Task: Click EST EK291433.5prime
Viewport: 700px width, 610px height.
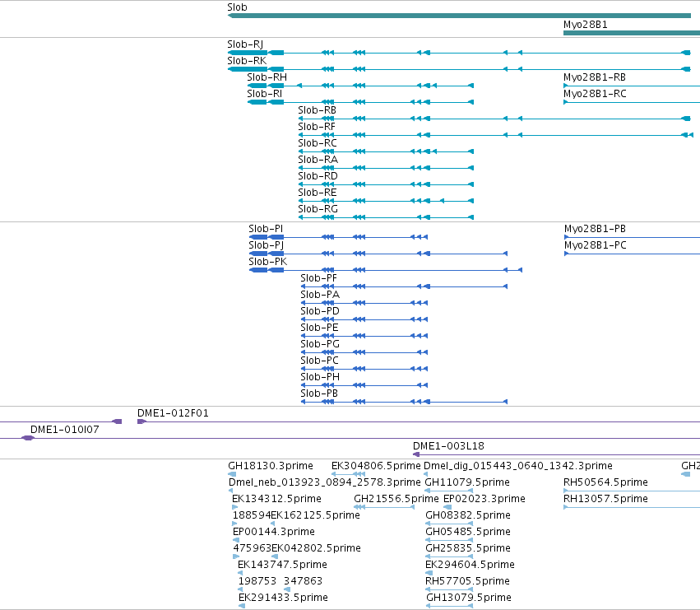Action: click(283, 598)
